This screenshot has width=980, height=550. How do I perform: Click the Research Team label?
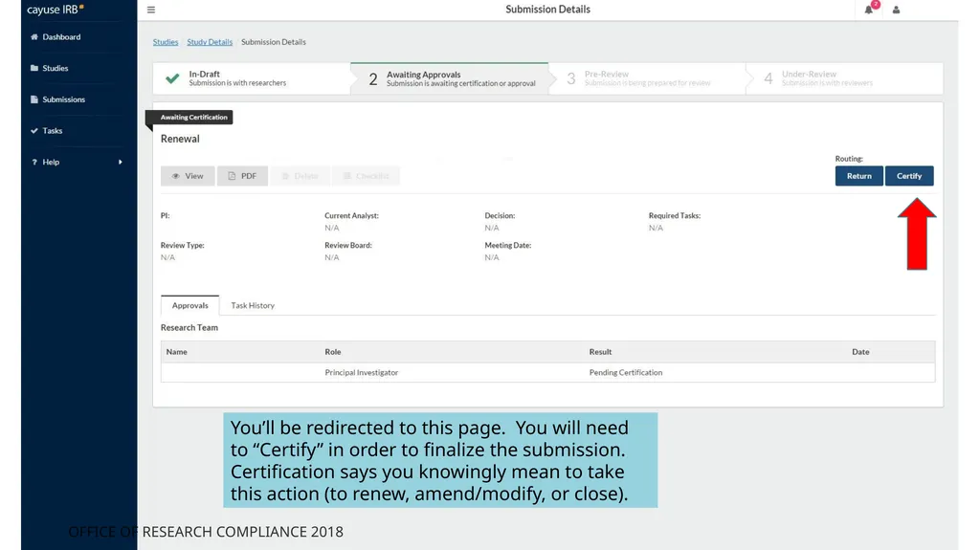coord(189,327)
